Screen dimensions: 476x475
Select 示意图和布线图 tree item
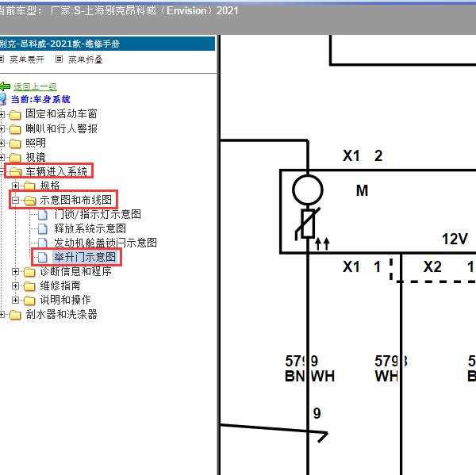click(76, 200)
